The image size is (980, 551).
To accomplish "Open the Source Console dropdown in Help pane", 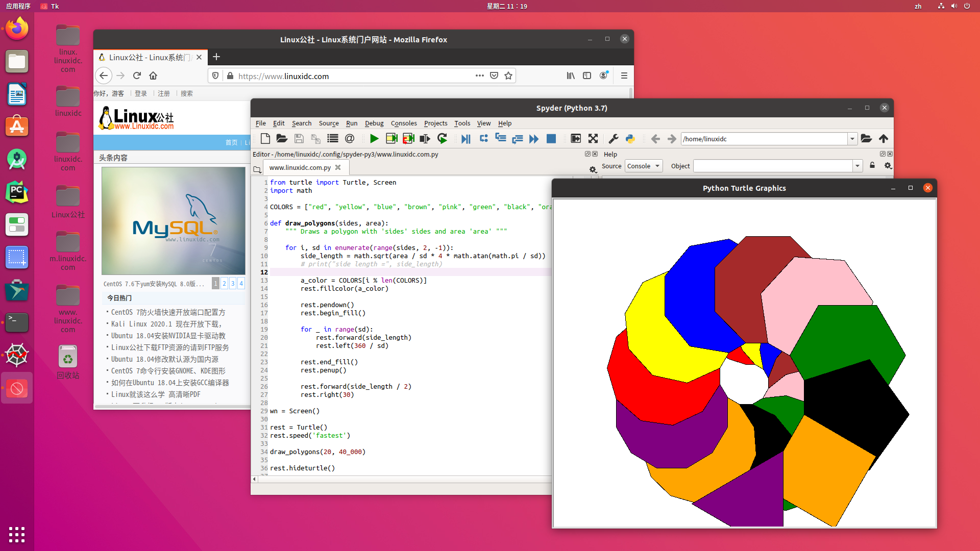I will 643,166.
